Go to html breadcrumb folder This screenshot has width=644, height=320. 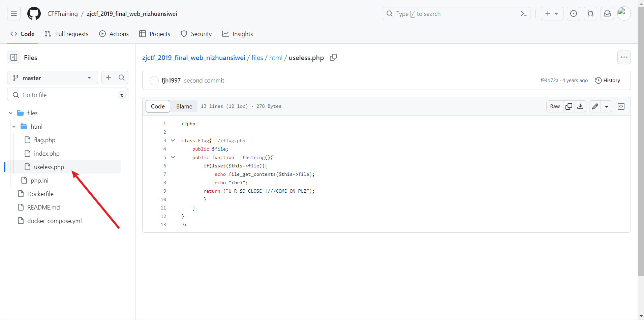point(276,58)
